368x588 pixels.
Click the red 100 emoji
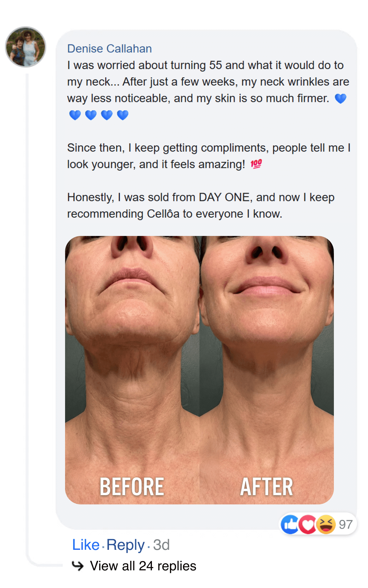click(x=256, y=164)
